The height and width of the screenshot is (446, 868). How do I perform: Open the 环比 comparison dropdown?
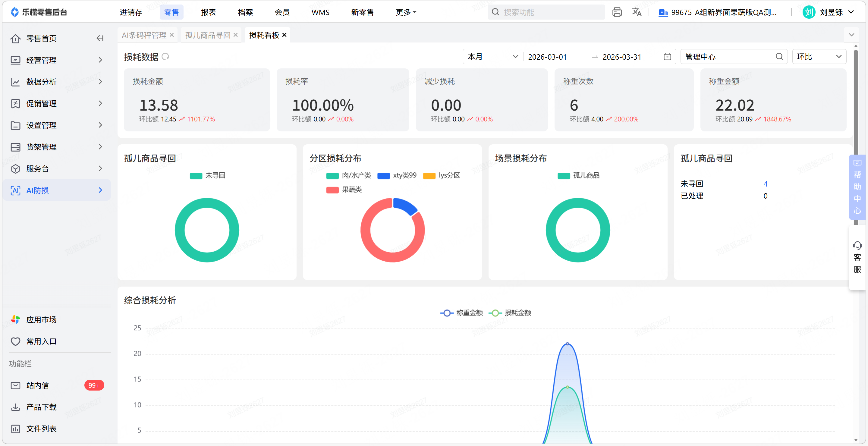pyautogui.click(x=819, y=57)
